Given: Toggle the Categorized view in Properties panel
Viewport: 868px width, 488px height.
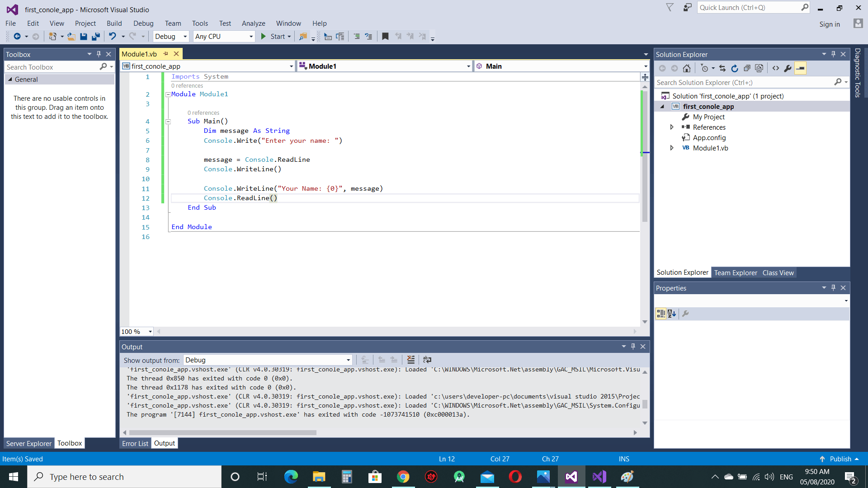Looking at the screenshot, I should (661, 314).
